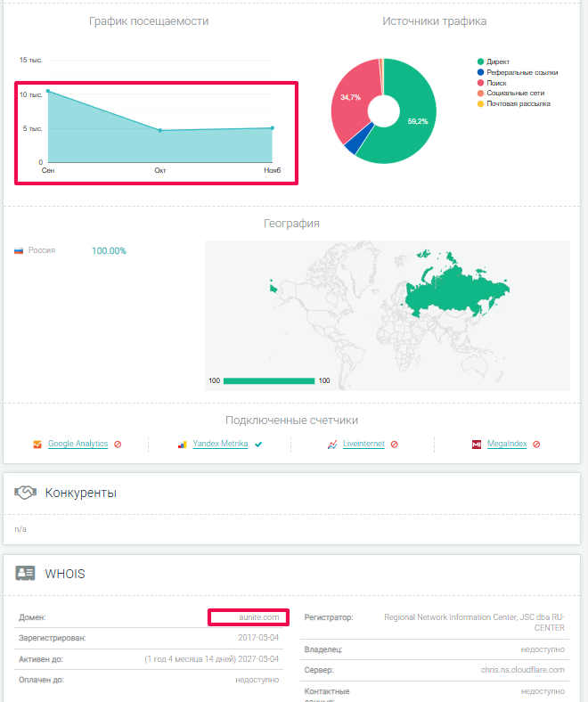This screenshot has width=588, height=702.
Task: Follow the Liveinternet link
Action: [363, 444]
